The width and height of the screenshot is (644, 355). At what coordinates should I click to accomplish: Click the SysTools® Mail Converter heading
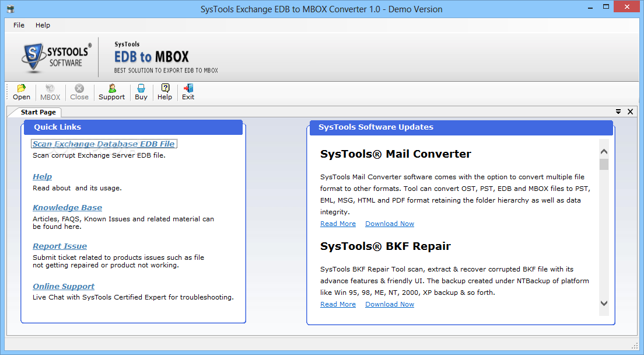(395, 154)
